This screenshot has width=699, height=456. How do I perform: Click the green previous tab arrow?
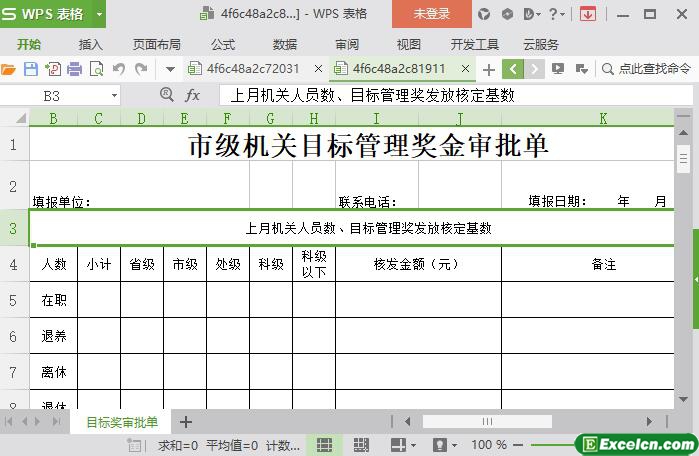pyautogui.click(x=513, y=69)
